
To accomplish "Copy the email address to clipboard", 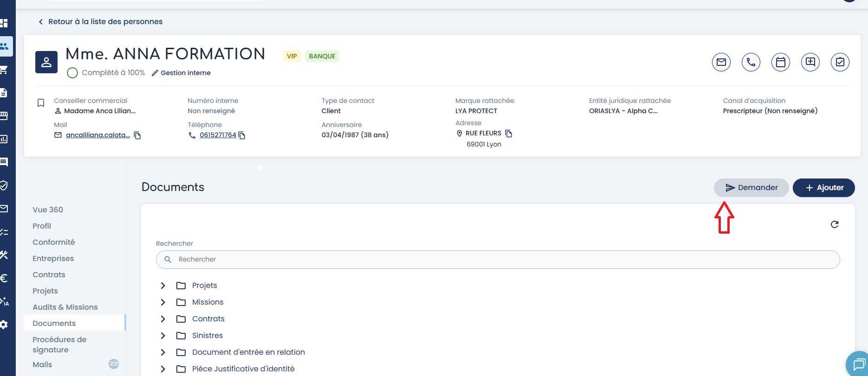I will click(137, 135).
